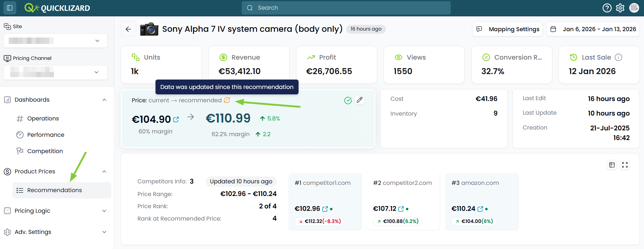This screenshot has height=249, width=644.
Task: Expand the Pricing Logic section
Action: (55, 211)
